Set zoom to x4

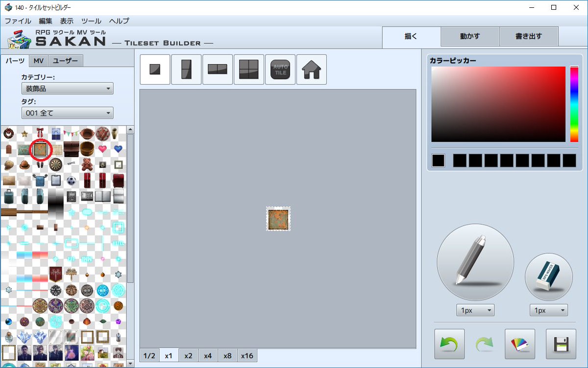click(208, 356)
